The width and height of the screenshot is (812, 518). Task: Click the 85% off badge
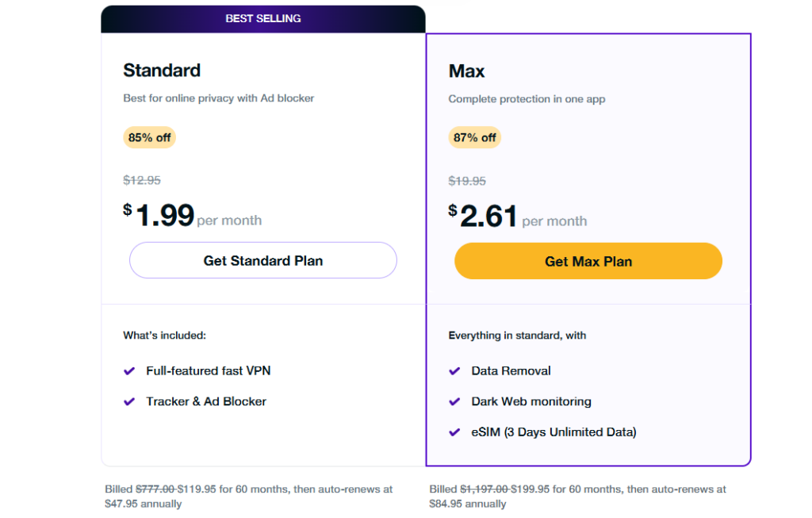pyautogui.click(x=149, y=137)
